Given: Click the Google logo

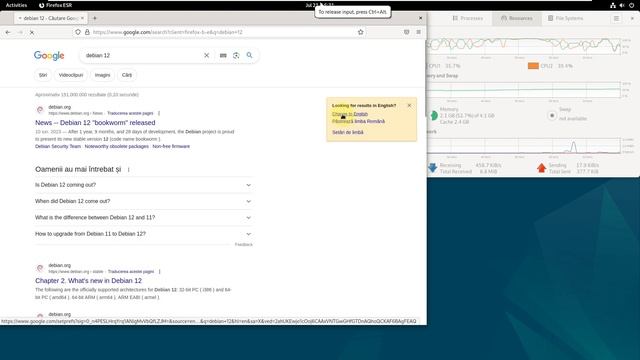Looking at the screenshot, I should click(x=49, y=56).
